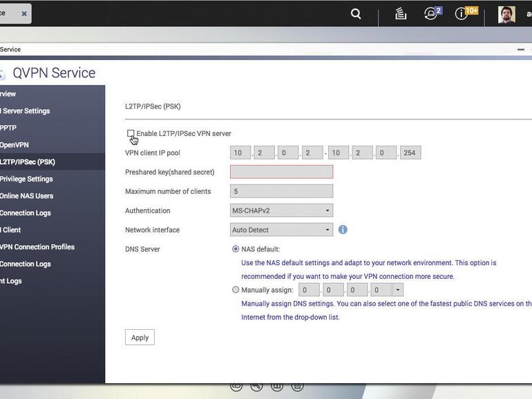Open Online NAS Users in sidebar

pyautogui.click(x=26, y=196)
